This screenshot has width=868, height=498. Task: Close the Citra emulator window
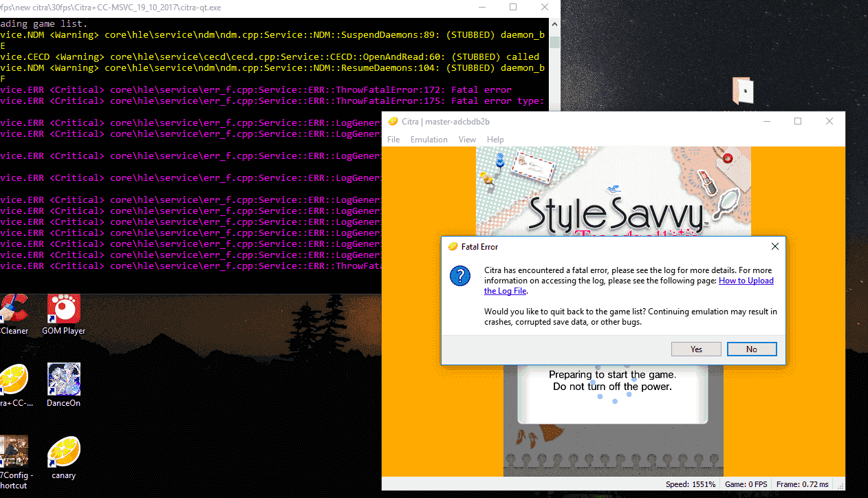point(829,121)
